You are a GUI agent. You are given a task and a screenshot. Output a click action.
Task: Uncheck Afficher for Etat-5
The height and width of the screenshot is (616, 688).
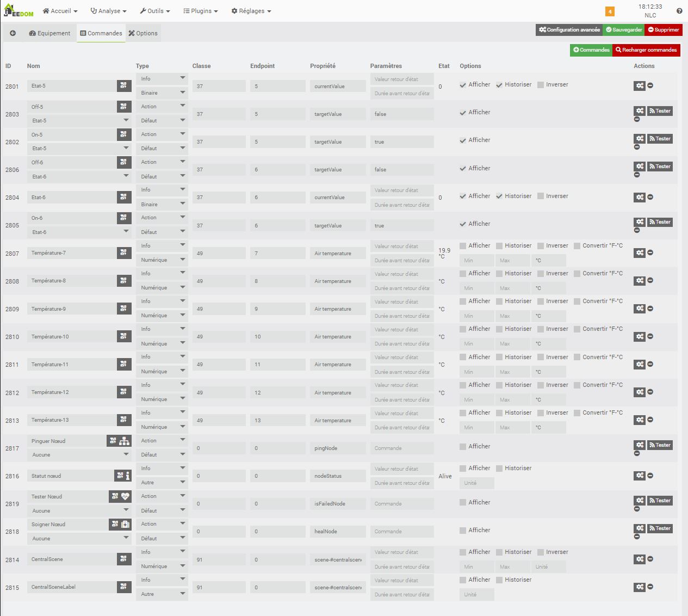tap(463, 85)
